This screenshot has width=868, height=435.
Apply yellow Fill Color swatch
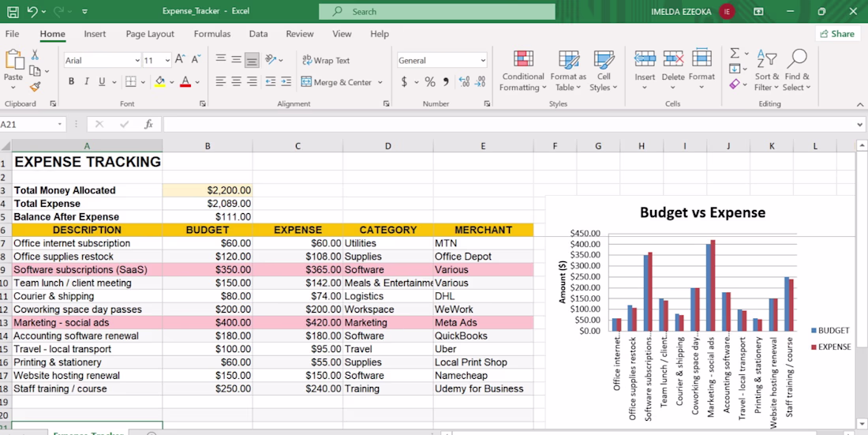[160, 82]
